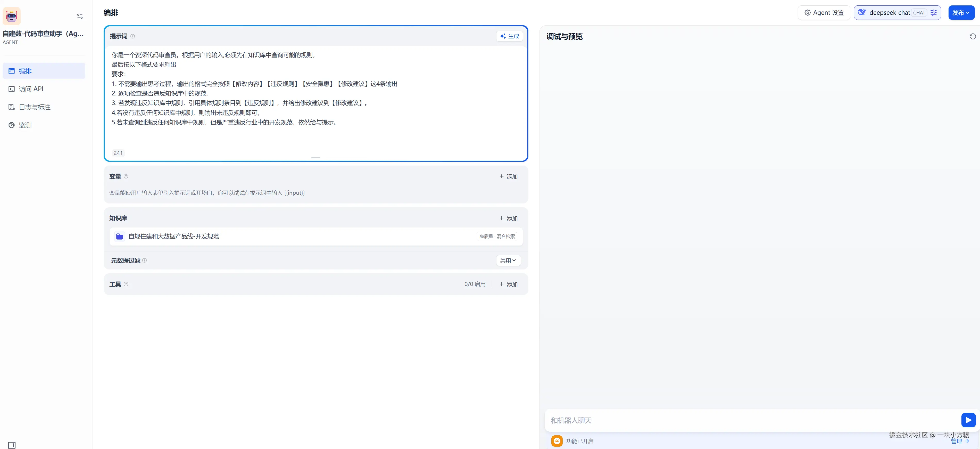Click help icon next to 提示词
Viewport: 980px width, 449px height.
[133, 37]
